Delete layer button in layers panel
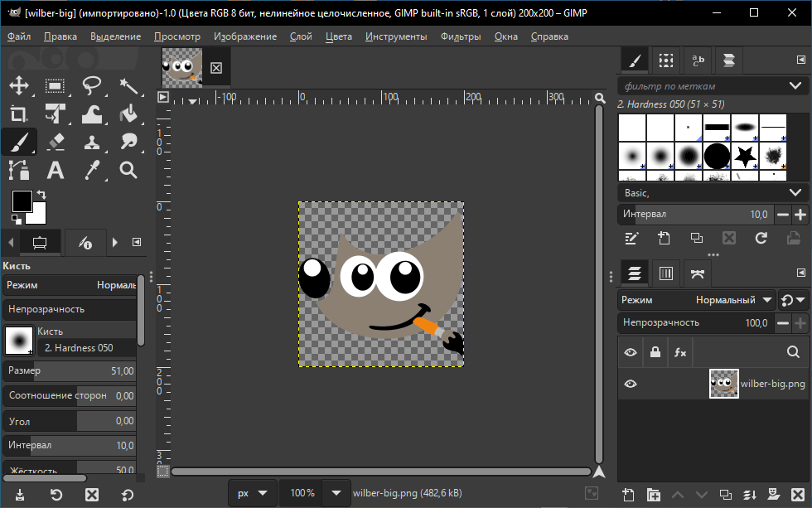Image resolution: width=812 pixels, height=508 pixels. [x=798, y=495]
